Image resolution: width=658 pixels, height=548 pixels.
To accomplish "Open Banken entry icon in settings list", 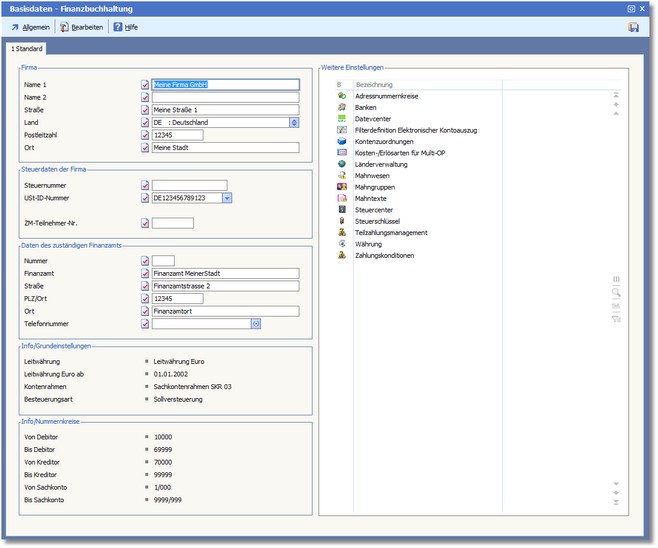I will [x=343, y=107].
